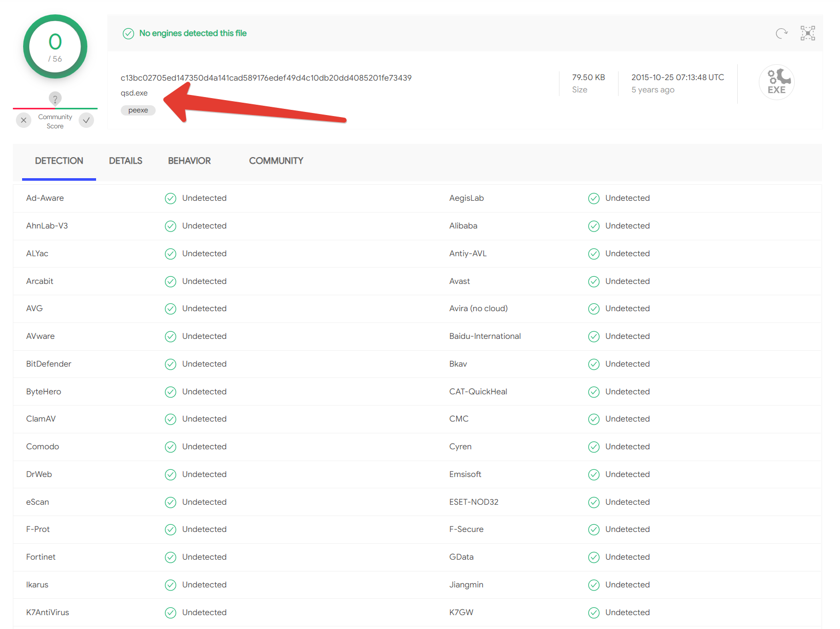This screenshot has width=840, height=629.
Task: Click the Baidu-International check icon
Action: pos(594,336)
